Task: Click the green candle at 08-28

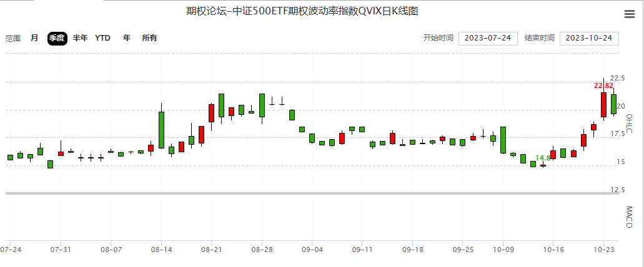Action: pyautogui.click(x=262, y=105)
